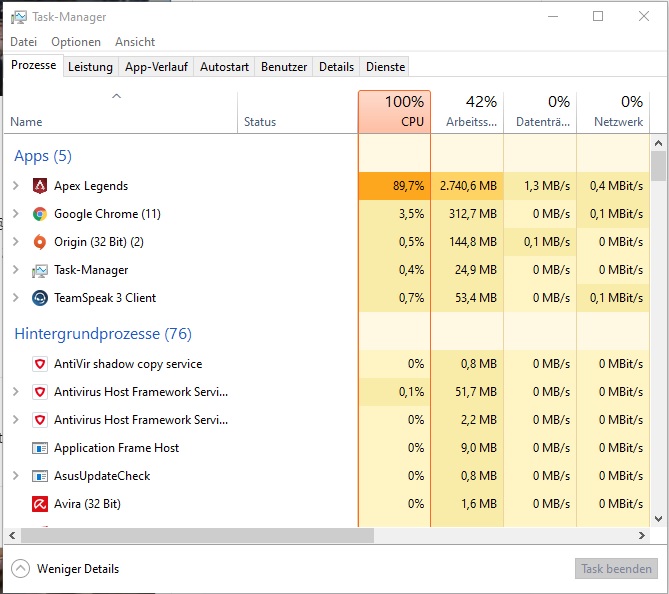This screenshot has width=669, height=594.
Task: Switch to the Dienste tab
Action: (x=385, y=67)
